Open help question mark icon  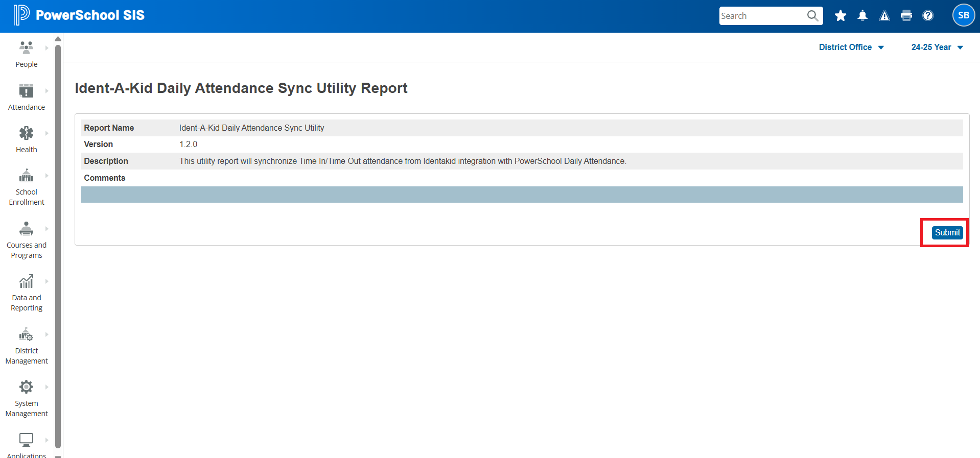(928, 16)
